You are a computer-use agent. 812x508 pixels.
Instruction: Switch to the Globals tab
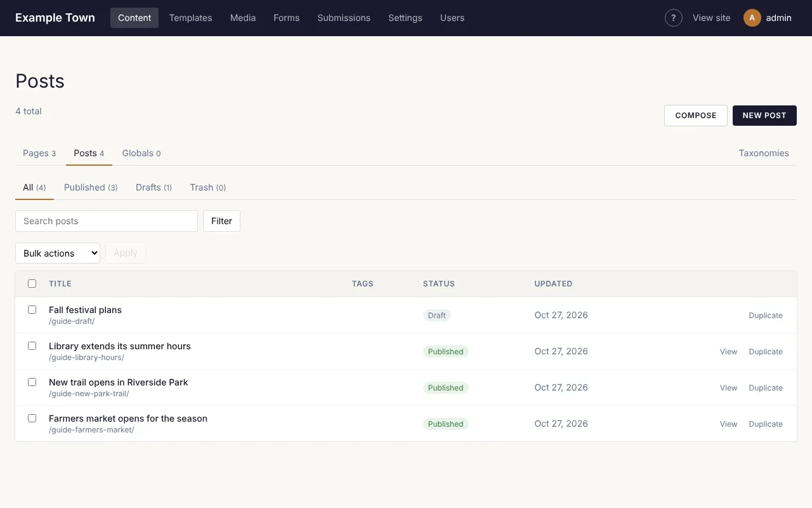coord(141,153)
